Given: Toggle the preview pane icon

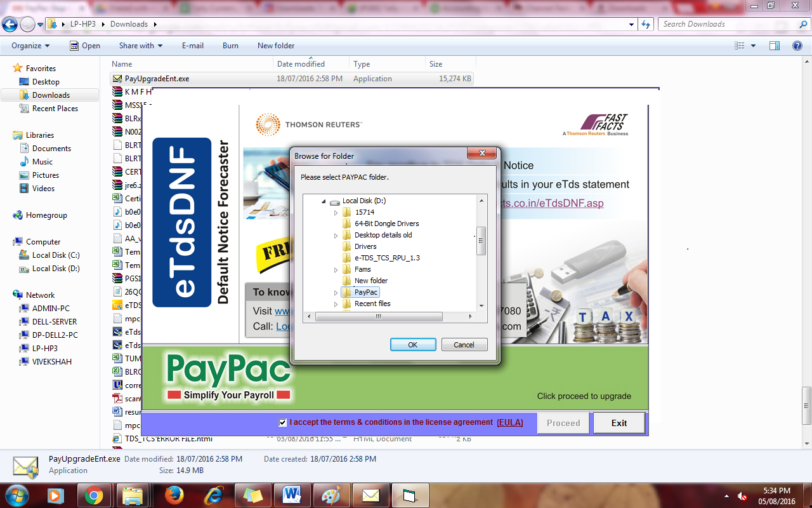Looking at the screenshot, I should tap(775, 46).
